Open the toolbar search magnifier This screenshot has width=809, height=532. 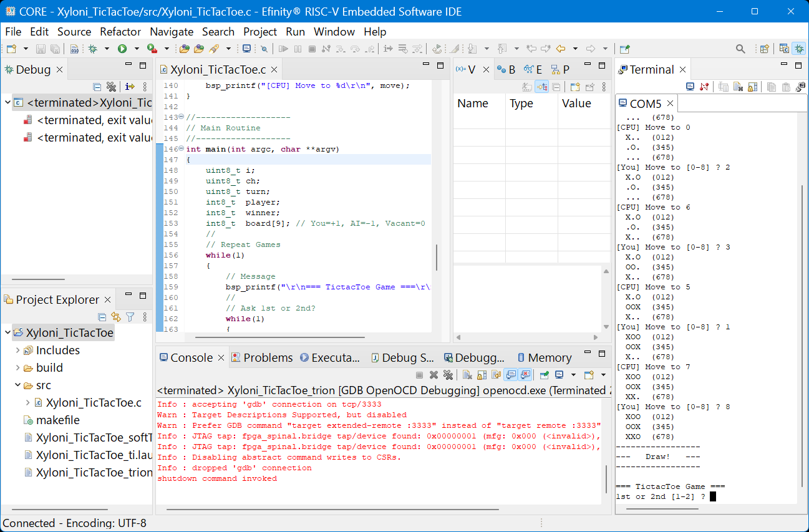740,49
